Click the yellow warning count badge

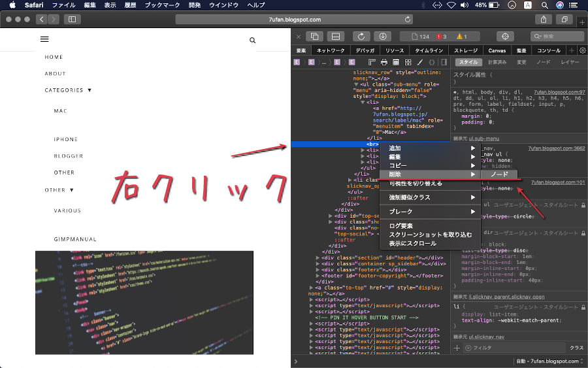click(x=462, y=37)
